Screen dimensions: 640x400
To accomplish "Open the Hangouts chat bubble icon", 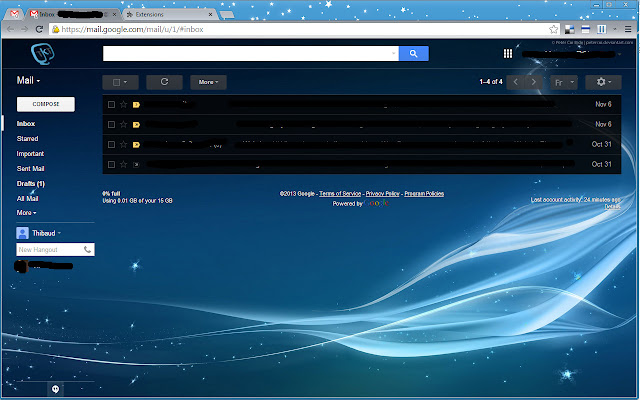I will coord(56,389).
